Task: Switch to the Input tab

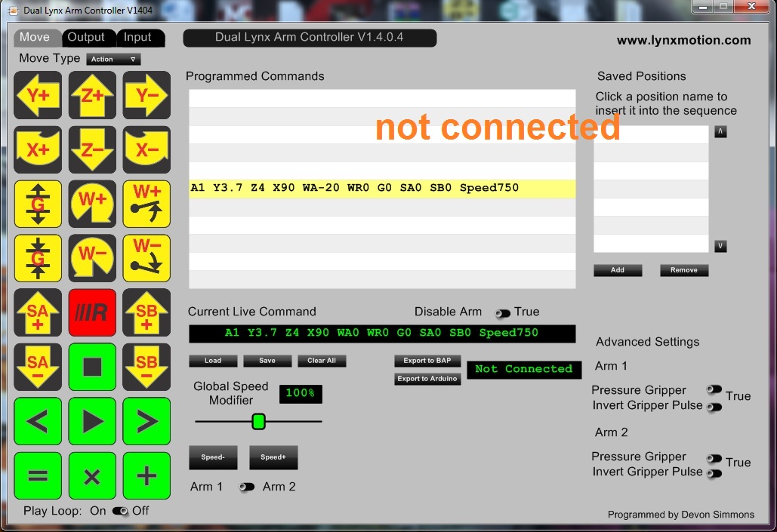Action: coord(139,38)
